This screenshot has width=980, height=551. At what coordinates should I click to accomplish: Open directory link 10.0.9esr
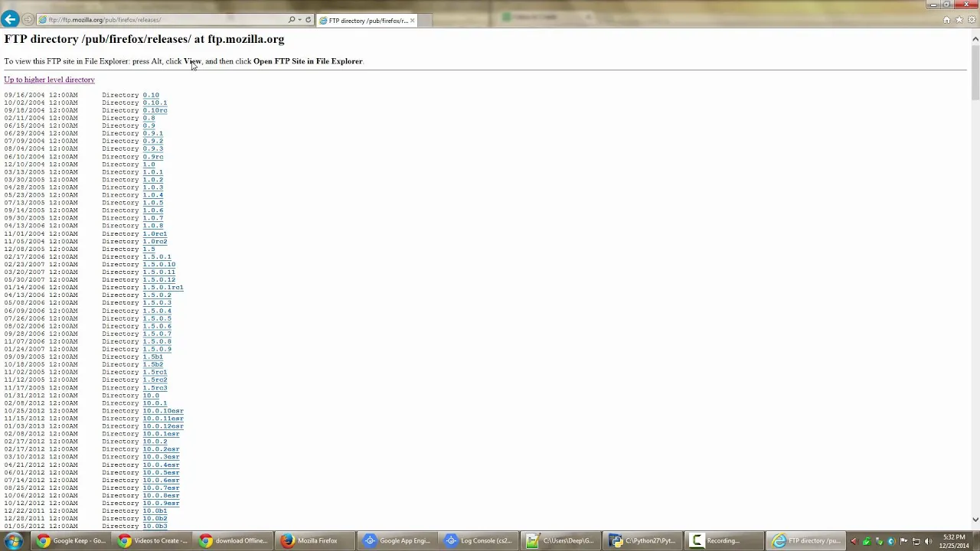[161, 503]
